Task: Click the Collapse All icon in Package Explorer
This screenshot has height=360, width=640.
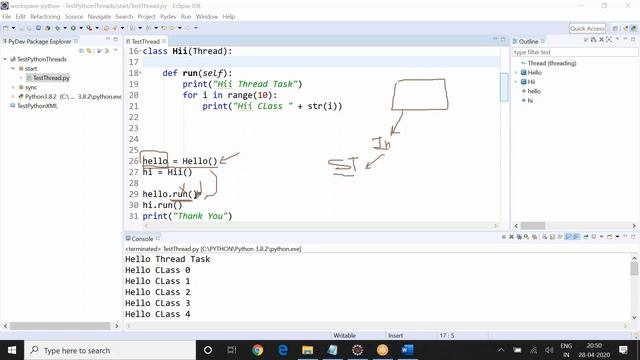Action: point(81,51)
